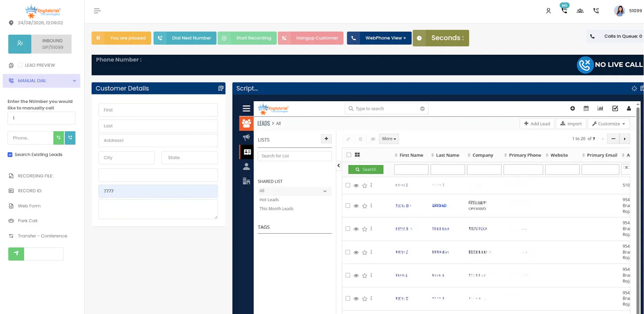Open the first lead row's more options
The image size is (644, 314).
[x=371, y=185]
